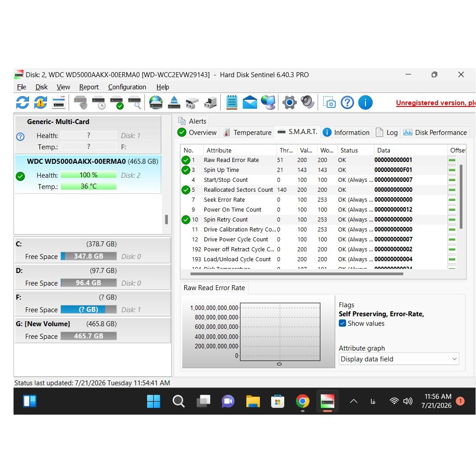Viewport: 476px width, 476px height.
Task: Open Report menu
Action: tap(89, 87)
